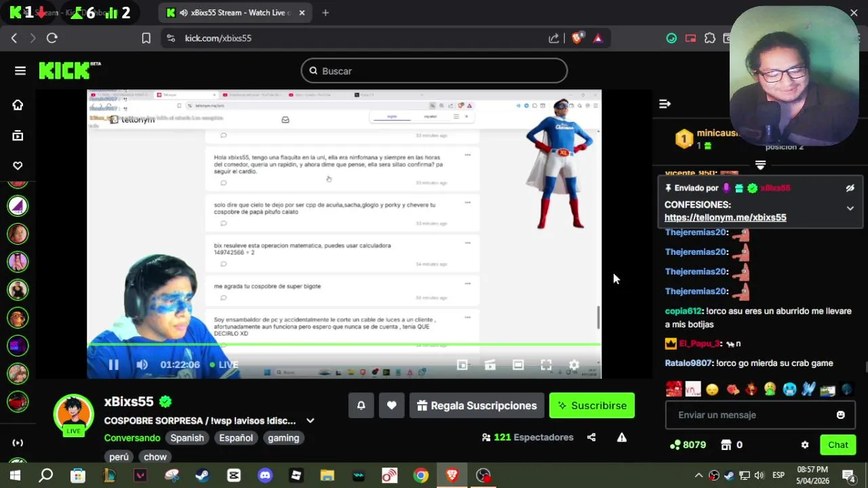Image resolution: width=868 pixels, height=488 pixels.
Task: Bookmark this page icon
Action: (146, 39)
